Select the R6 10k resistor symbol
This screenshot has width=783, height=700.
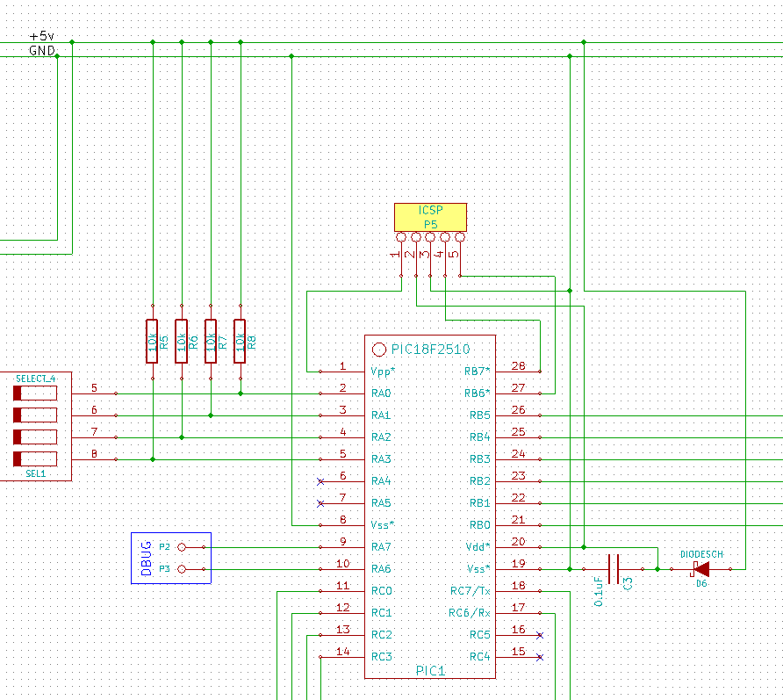click(182, 342)
